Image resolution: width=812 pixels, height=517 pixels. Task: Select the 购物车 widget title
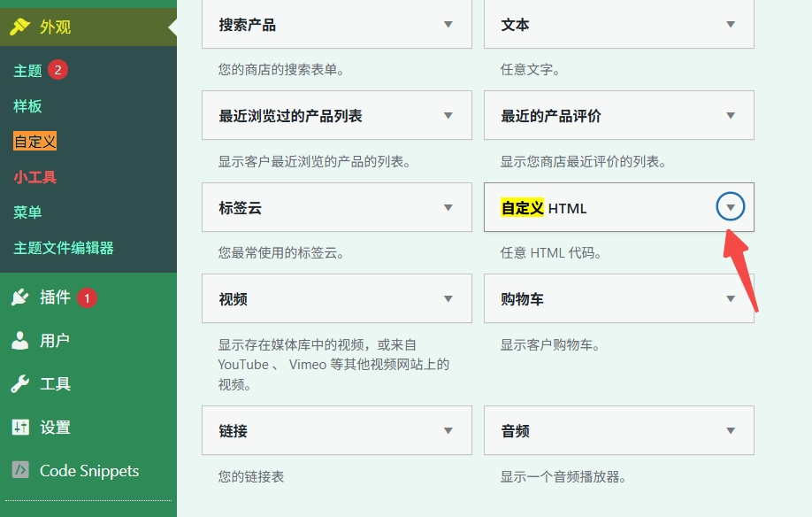[522, 299]
